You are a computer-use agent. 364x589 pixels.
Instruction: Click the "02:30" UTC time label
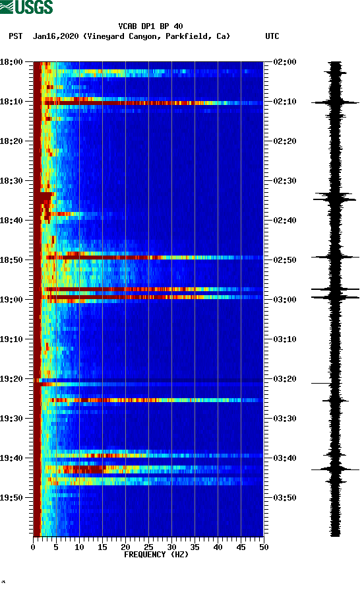point(285,181)
